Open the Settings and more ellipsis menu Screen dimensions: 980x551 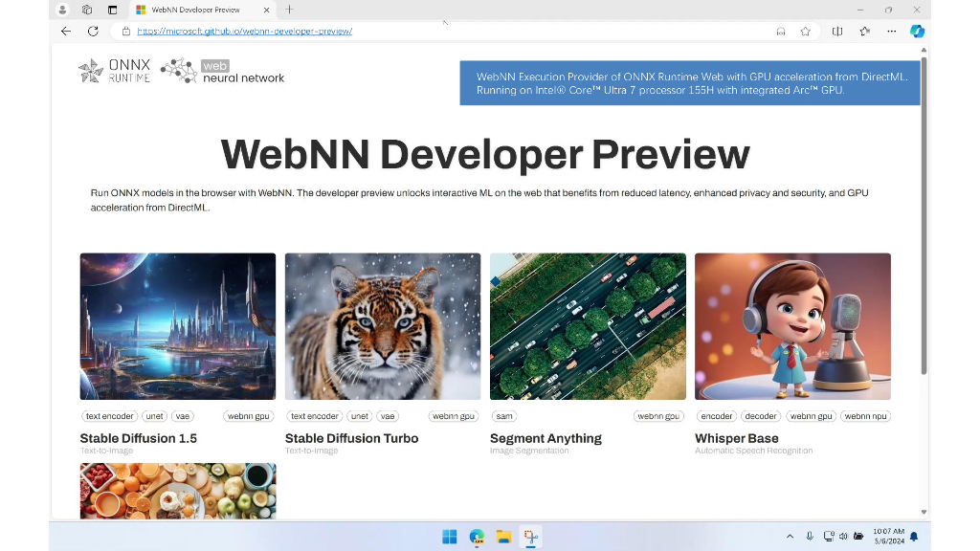[x=892, y=32]
